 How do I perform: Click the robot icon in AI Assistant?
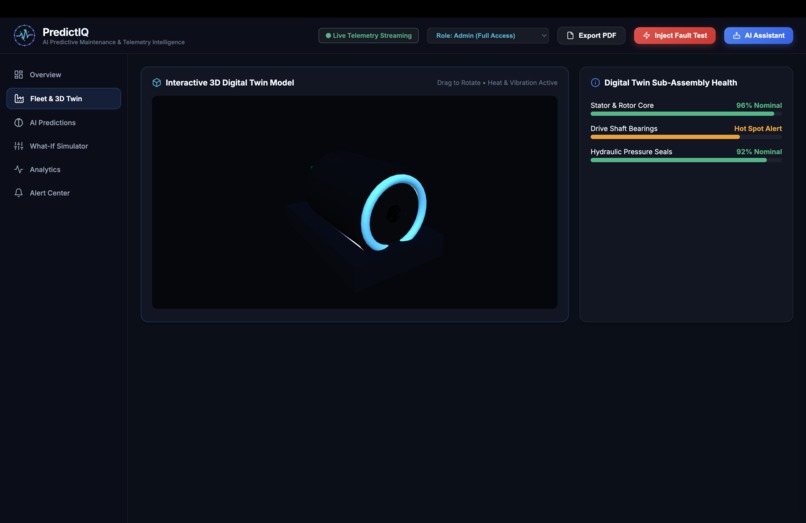pyautogui.click(x=737, y=35)
